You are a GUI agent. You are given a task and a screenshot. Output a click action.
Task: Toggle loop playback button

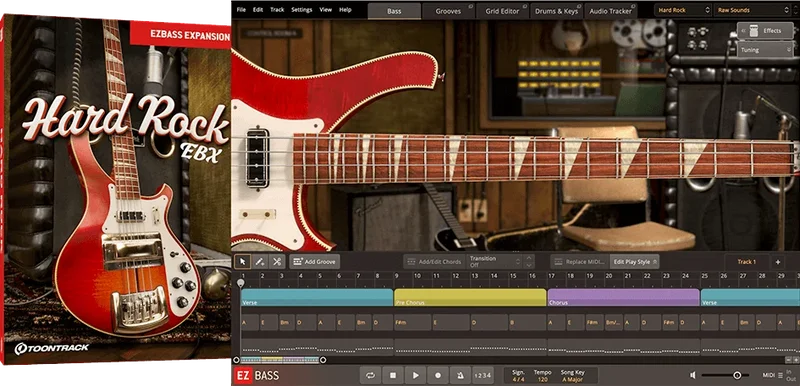[370, 375]
